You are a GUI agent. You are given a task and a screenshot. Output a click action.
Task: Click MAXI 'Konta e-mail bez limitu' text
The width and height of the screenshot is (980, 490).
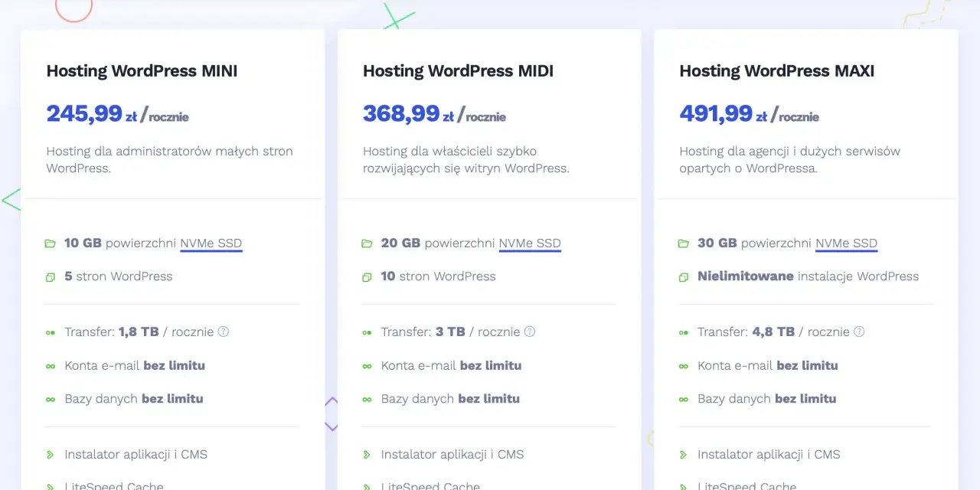(768, 365)
